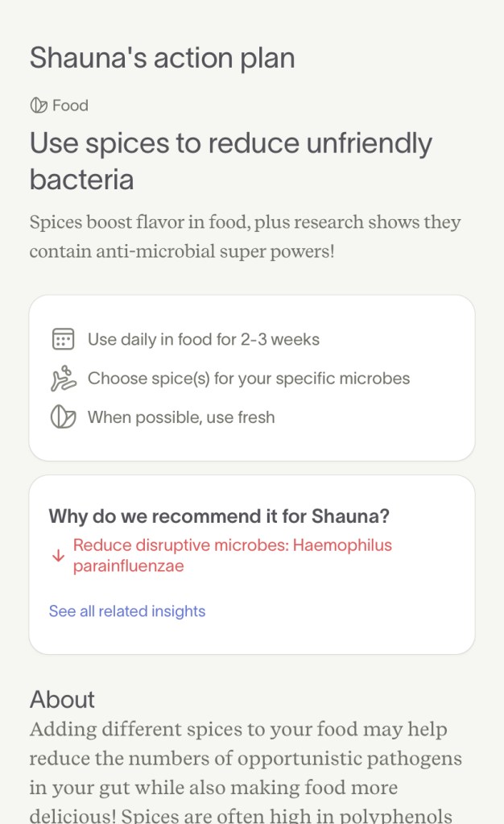Tap the 'Shauna's action plan' page title
Image resolution: width=504 pixels, height=824 pixels.
[x=162, y=58]
